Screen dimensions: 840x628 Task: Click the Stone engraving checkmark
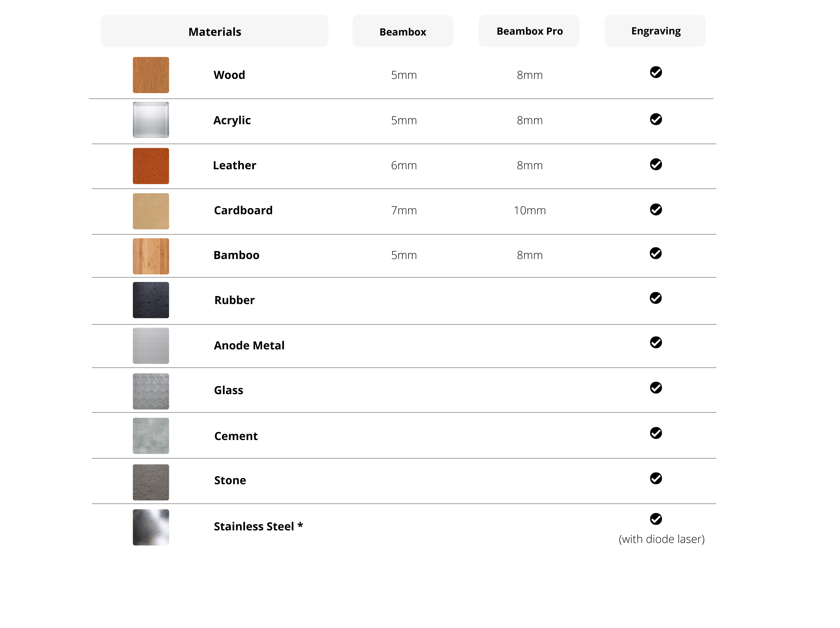tap(655, 478)
